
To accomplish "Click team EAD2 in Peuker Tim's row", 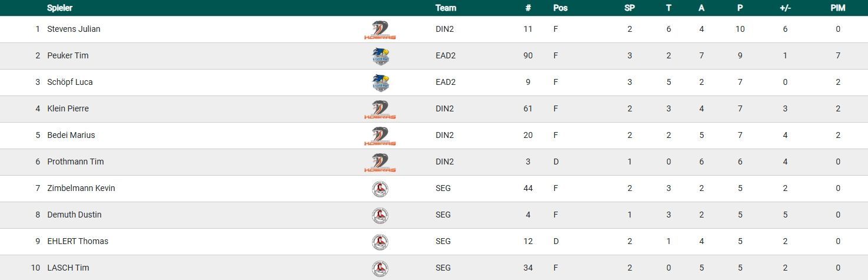I will coord(445,55).
